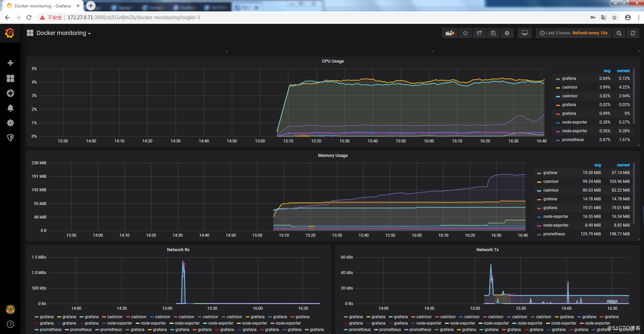The image size is (644, 334).
Task: Open the Create menu with the plus icon
Action: pyautogui.click(x=10, y=63)
